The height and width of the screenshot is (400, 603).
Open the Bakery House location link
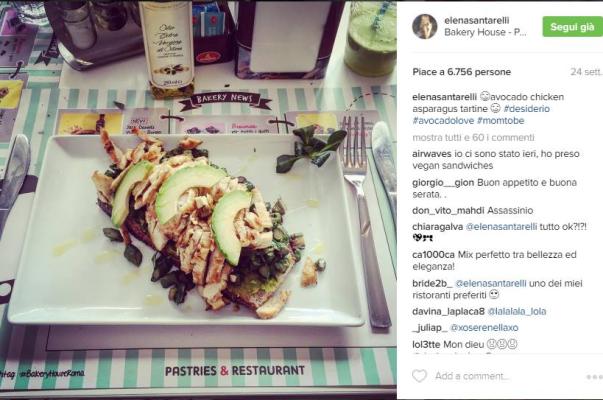pos(485,32)
